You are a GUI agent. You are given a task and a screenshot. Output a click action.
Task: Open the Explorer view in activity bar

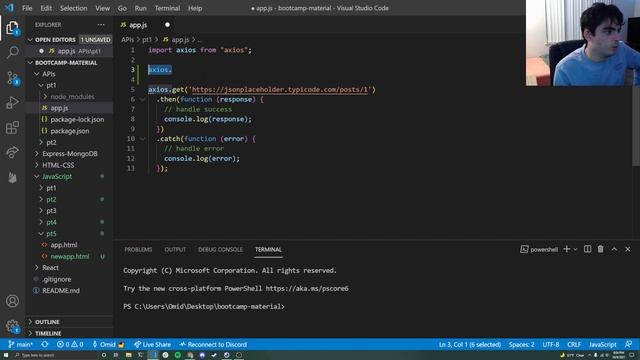tap(12, 28)
